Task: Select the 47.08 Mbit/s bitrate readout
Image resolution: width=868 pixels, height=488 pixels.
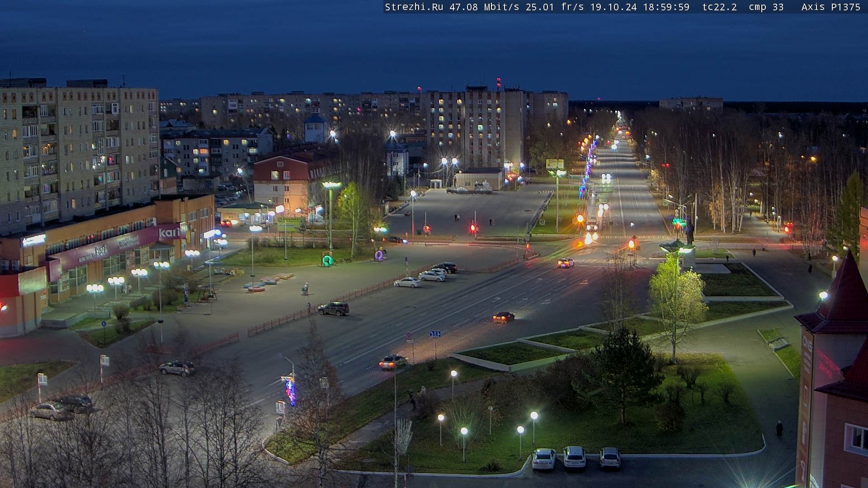Action: pyautogui.click(x=484, y=7)
